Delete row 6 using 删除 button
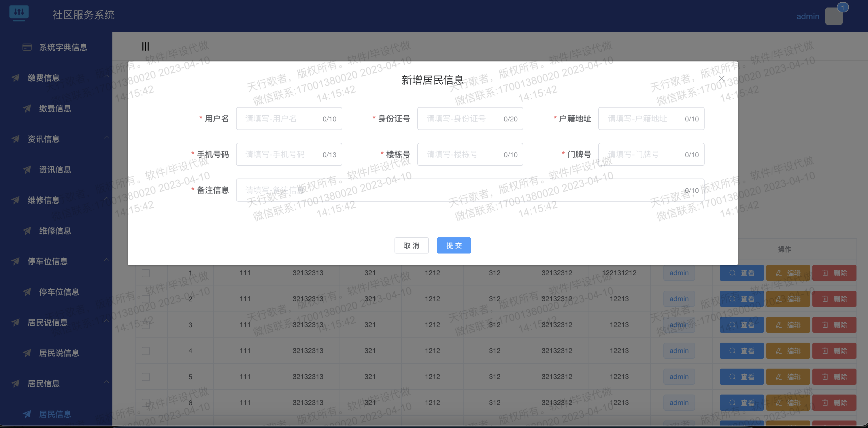Screen dimensions: 868x428 [x=834, y=403]
